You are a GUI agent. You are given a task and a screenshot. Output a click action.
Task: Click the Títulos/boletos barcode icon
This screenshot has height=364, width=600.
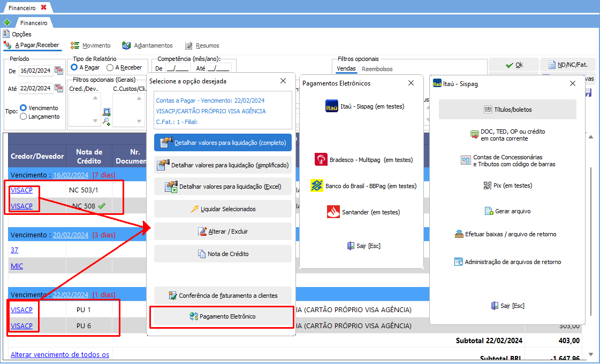(x=488, y=110)
